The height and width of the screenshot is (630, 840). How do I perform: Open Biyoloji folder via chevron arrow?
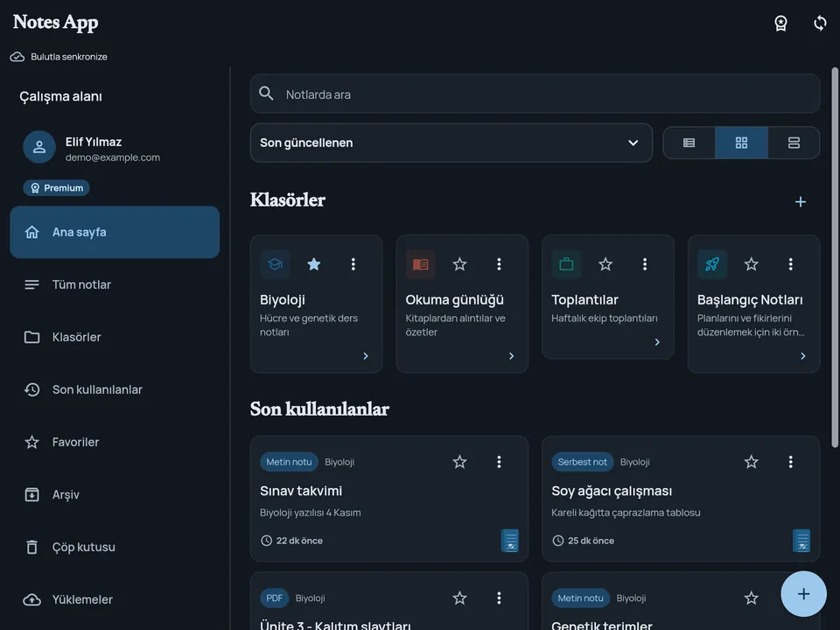click(366, 356)
